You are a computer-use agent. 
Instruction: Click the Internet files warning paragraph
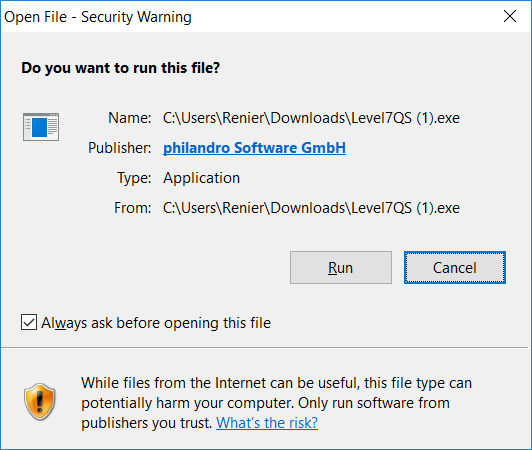click(x=276, y=403)
